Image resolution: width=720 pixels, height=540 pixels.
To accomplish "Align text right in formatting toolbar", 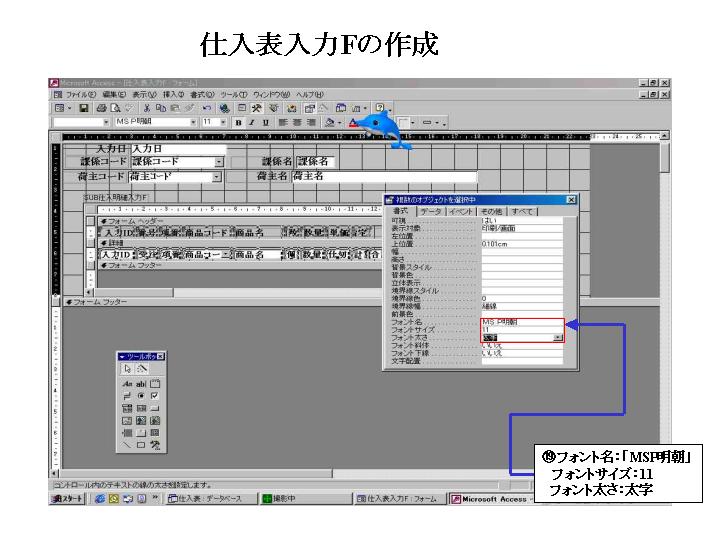I will coord(311,123).
